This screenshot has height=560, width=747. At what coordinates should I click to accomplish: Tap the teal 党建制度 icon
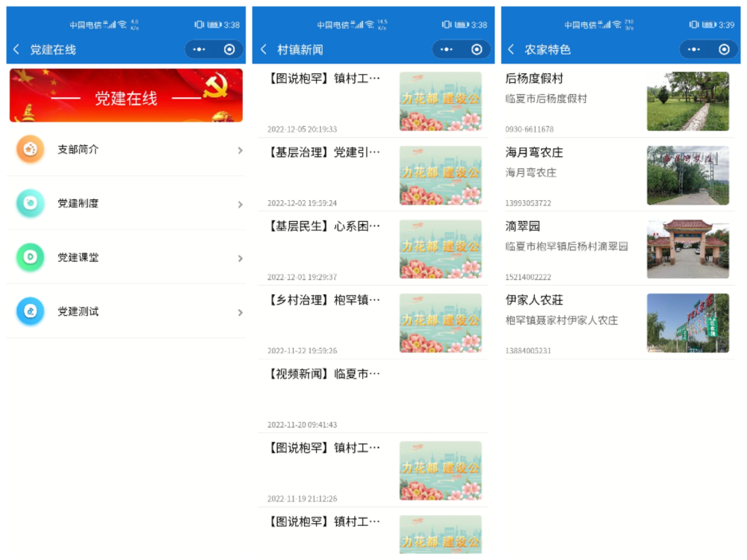tap(31, 203)
